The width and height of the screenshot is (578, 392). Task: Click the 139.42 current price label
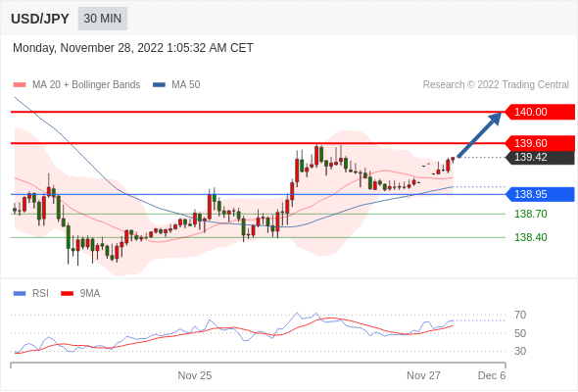[539, 157]
